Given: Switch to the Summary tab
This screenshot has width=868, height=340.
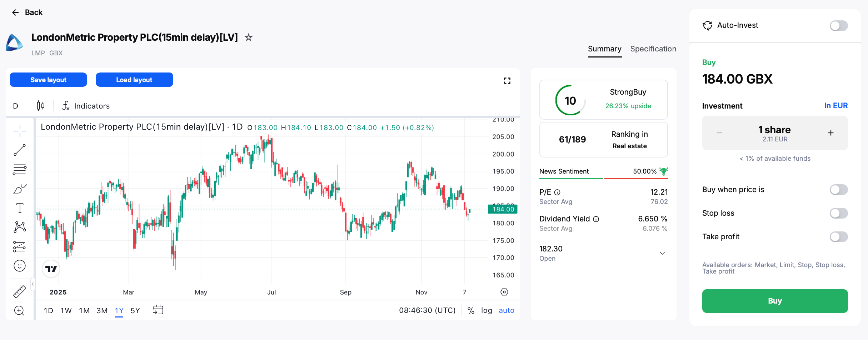Looking at the screenshot, I should [605, 49].
